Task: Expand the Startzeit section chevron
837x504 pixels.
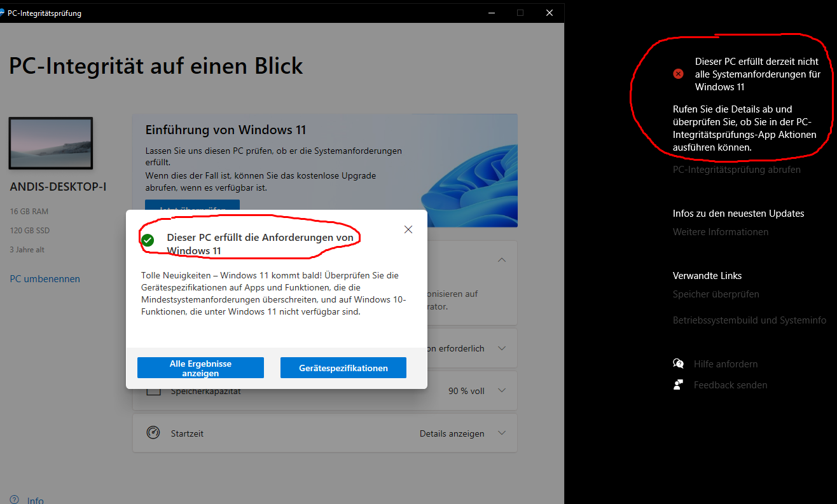Action: 502,433
